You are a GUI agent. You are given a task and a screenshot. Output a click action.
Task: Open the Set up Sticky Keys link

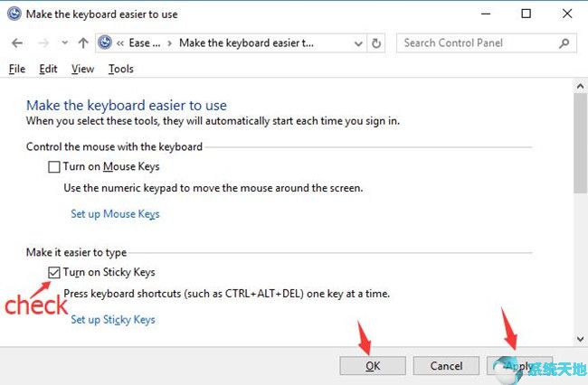point(113,319)
